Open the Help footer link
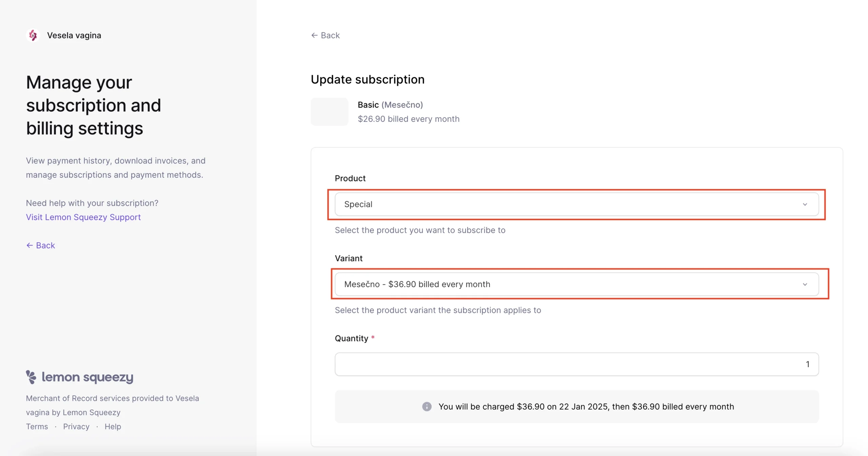 [113, 427]
